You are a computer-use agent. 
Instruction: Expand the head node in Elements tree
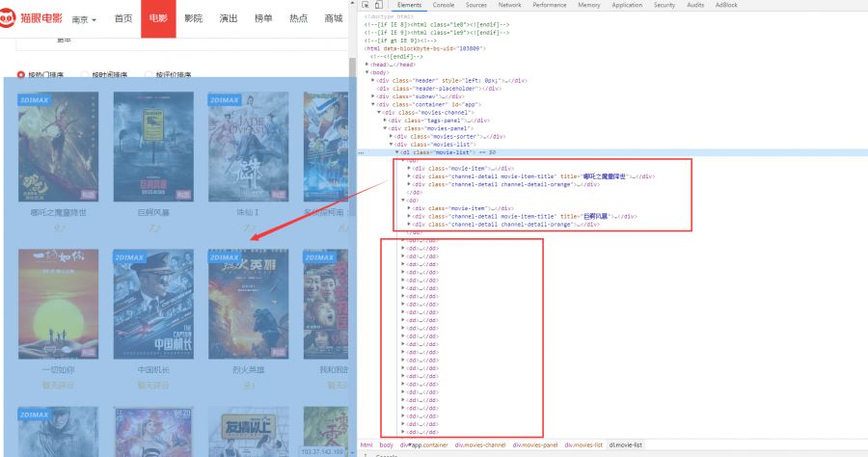click(367, 65)
